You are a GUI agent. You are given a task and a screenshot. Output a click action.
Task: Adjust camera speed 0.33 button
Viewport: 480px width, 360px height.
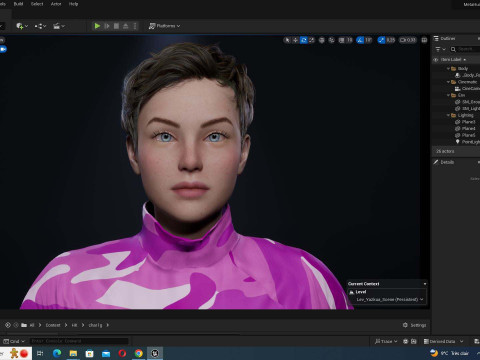click(408, 40)
